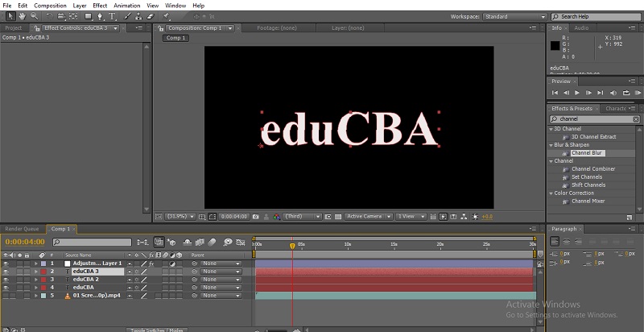Toggle mask and shape path visibility icon
Viewport: 644px width, 332px height.
click(213, 217)
